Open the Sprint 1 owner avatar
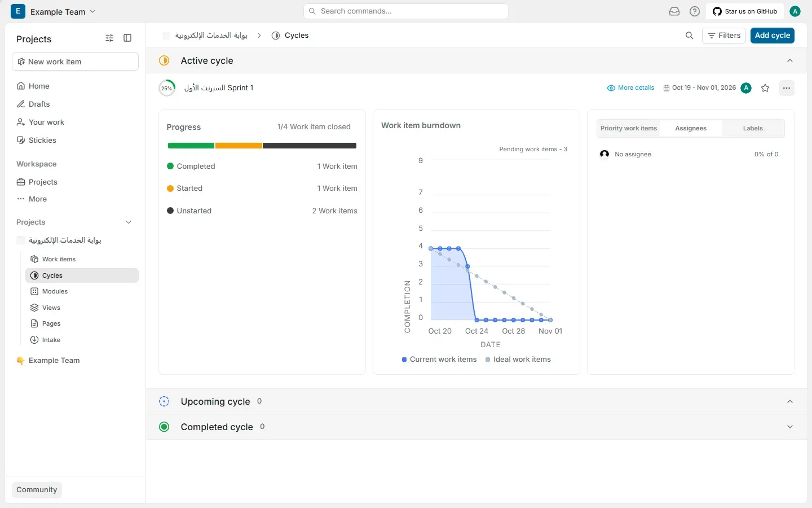Viewport: 812px width, 508px height. pos(746,87)
